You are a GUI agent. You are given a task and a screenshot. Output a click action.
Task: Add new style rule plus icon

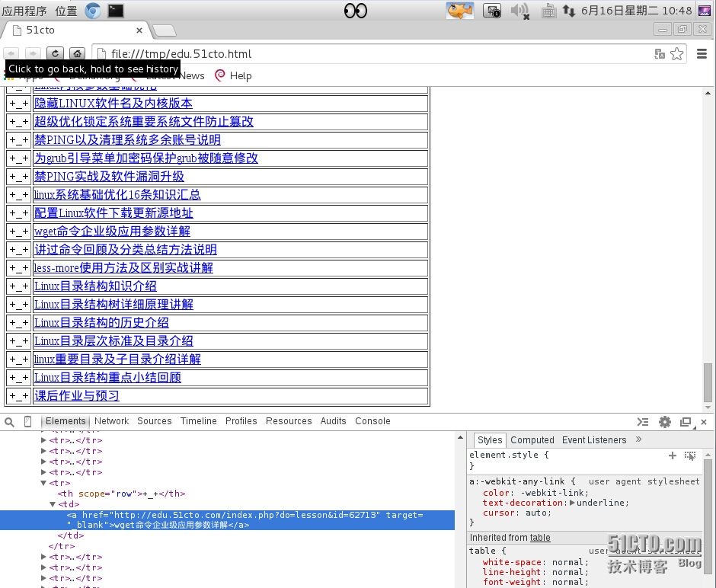[672, 455]
